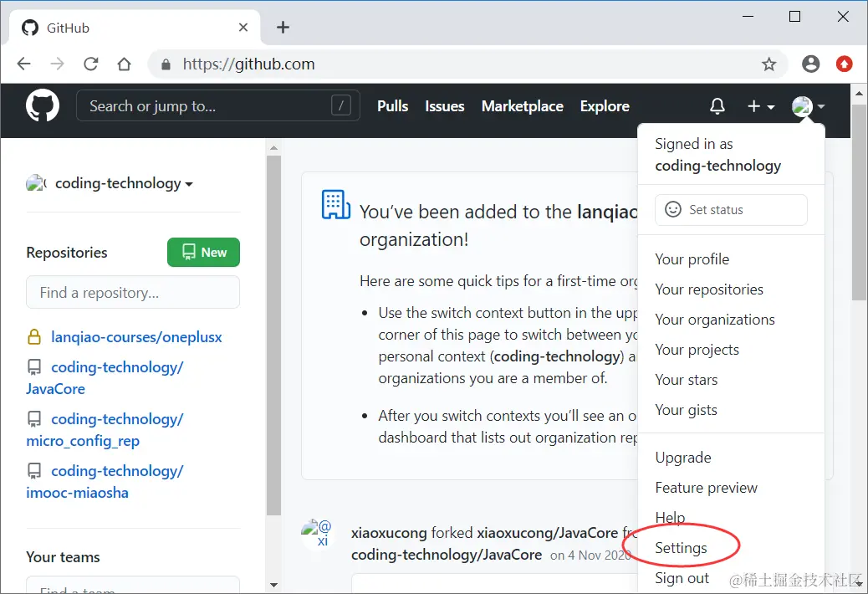Image resolution: width=868 pixels, height=594 pixels.
Task: Open coding-technology/JavaCore link in feed
Action: [447, 555]
